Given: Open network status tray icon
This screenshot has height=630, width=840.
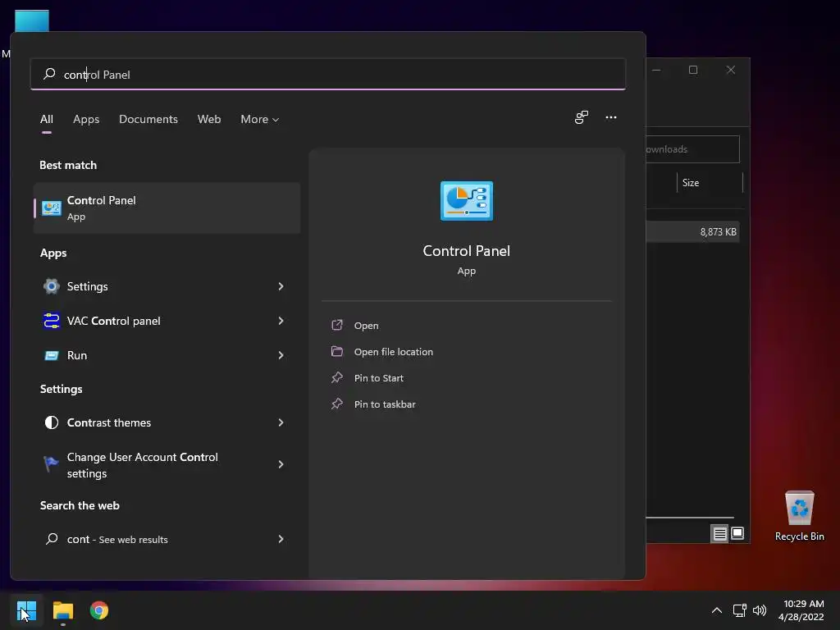Looking at the screenshot, I should 740,610.
